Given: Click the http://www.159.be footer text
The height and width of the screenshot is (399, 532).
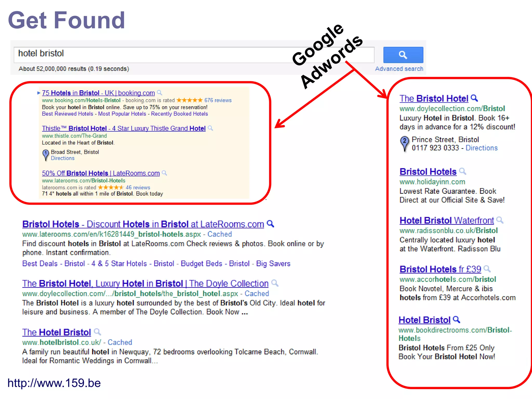Looking at the screenshot, I should [x=54, y=383].
